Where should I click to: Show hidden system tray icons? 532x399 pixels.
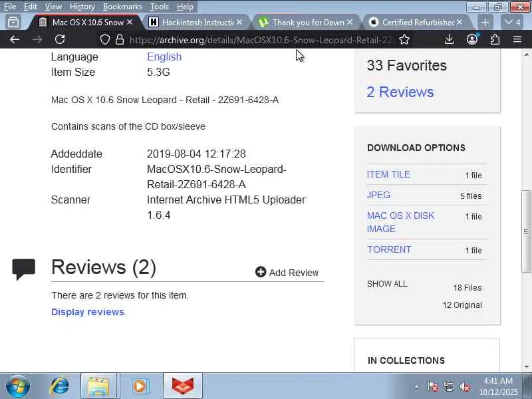coord(417,387)
